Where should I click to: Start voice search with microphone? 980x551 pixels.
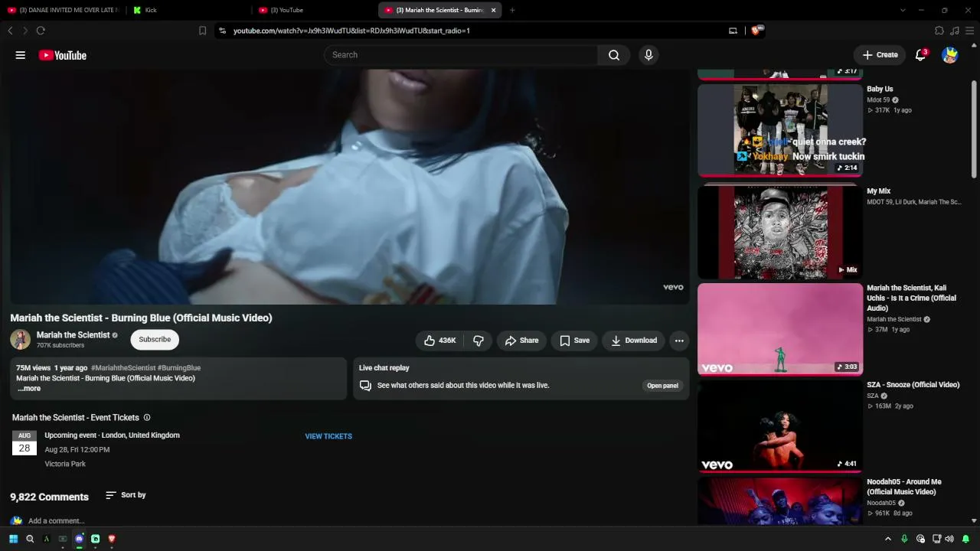pos(648,55)
